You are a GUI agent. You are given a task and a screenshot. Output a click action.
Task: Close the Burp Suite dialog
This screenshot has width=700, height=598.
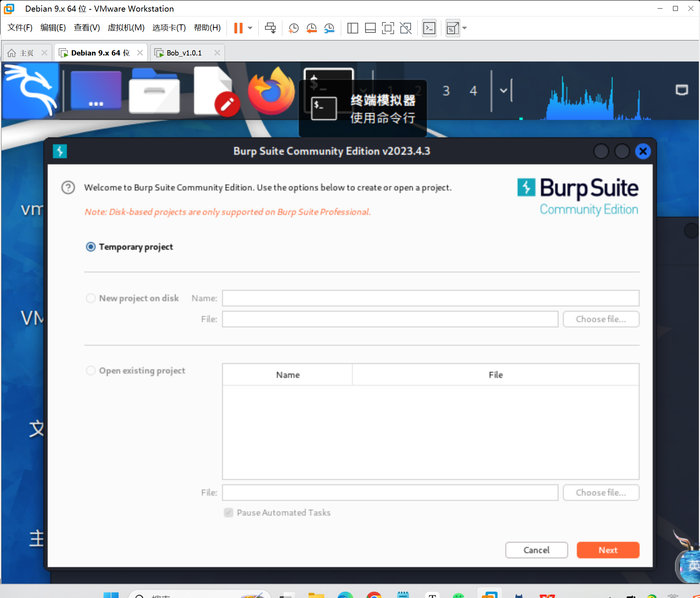[643, 151]
